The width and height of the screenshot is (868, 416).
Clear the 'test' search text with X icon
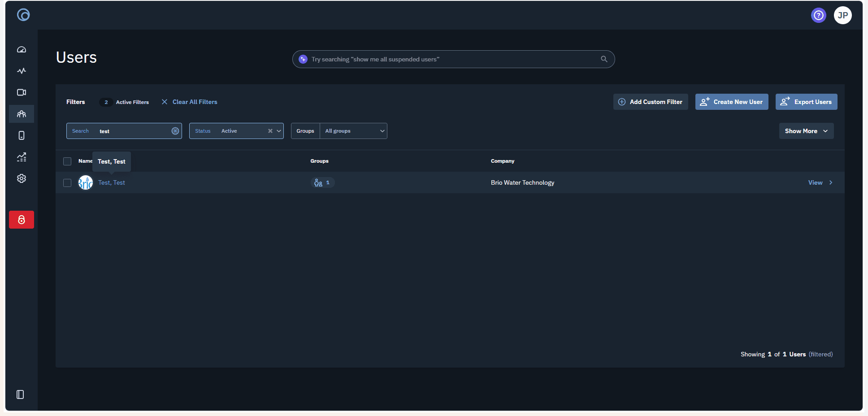pyautogui.click(x=175, y=131)
